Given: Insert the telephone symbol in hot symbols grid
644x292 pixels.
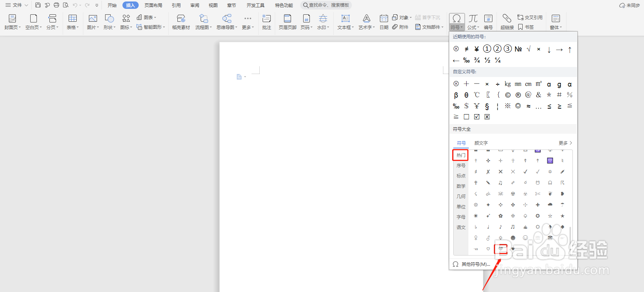Looking at the screenshot, I should click(x=550, y=238).
